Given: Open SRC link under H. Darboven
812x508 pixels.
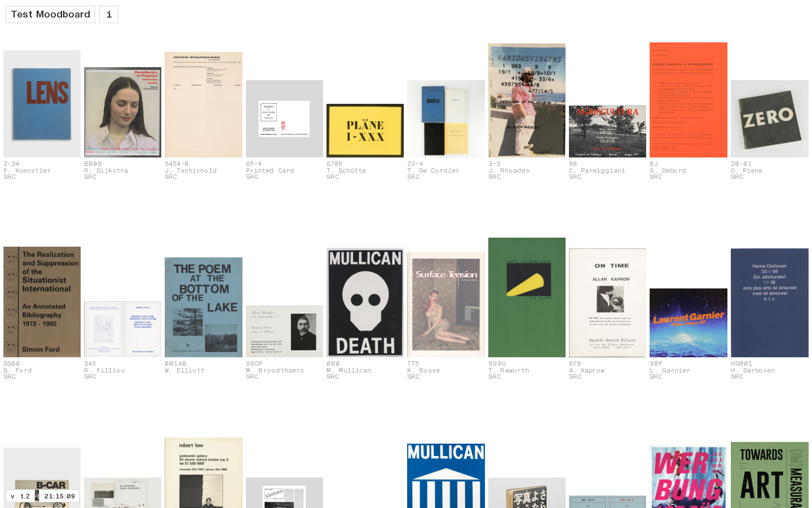Looking at the screenshot, I should (737, 377).
